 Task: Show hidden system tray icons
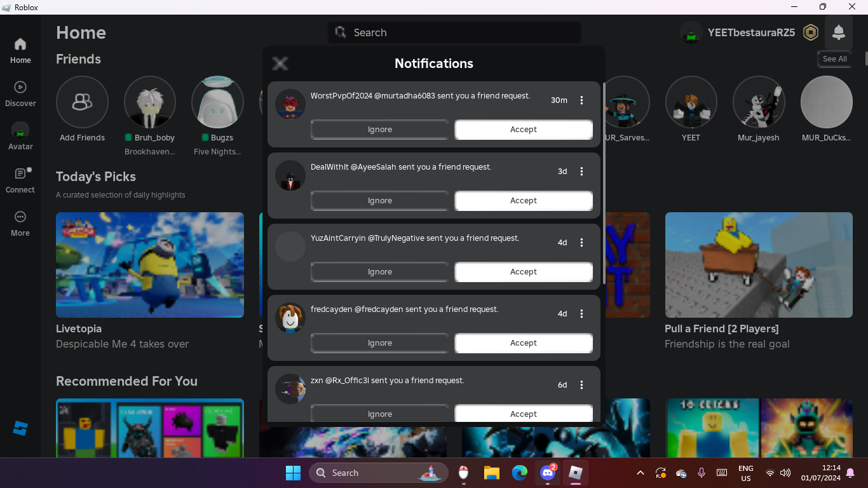tap(641, 473)
